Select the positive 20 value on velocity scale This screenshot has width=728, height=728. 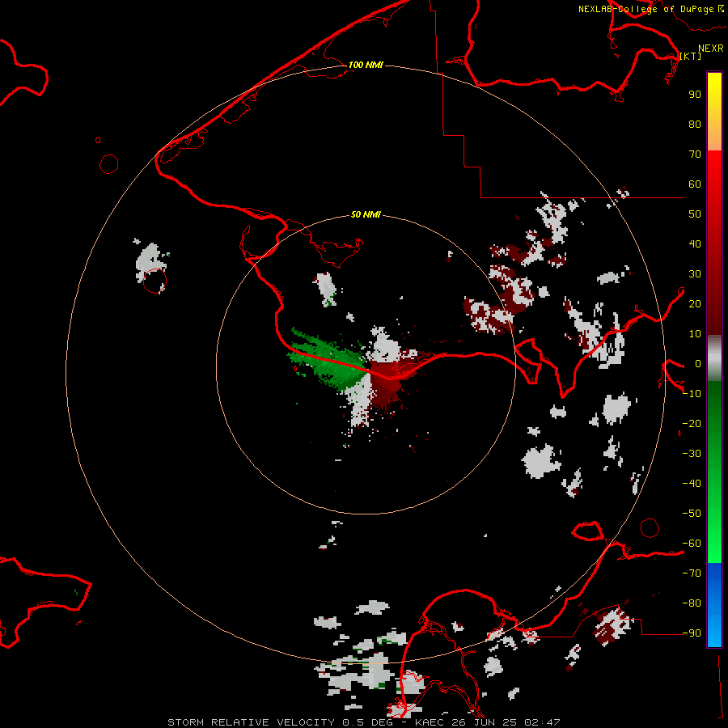point(695,303)
